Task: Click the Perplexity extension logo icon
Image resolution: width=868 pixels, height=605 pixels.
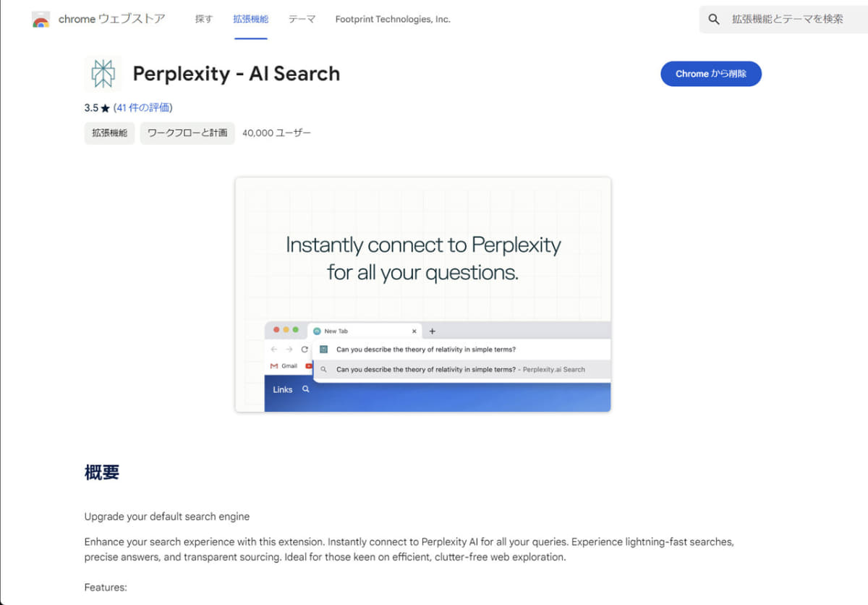Action: pos(103,73)
